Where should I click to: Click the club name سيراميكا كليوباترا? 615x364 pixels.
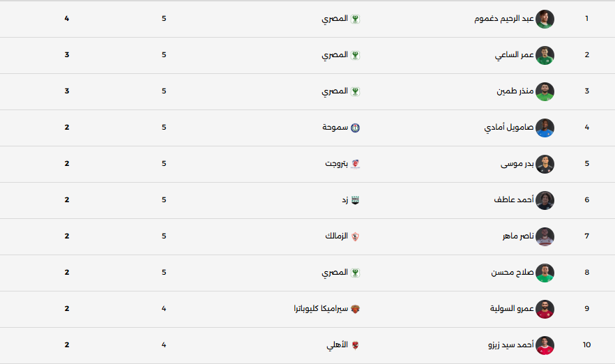click(x=321, y=309)
